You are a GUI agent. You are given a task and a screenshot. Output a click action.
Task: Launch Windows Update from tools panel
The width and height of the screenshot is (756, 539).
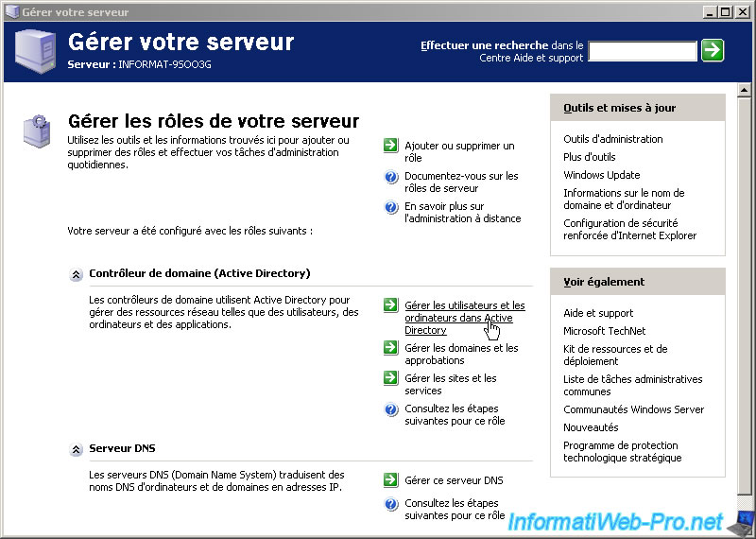point(601,175)
